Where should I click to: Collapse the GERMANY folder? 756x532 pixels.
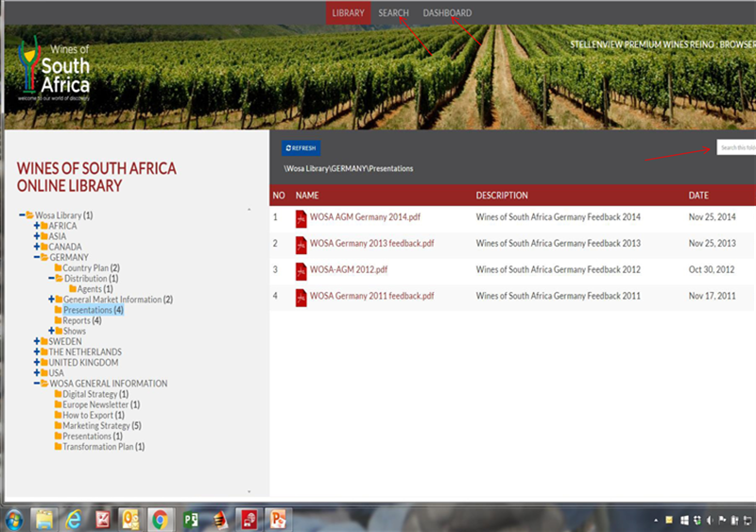[x=37, y=257]
